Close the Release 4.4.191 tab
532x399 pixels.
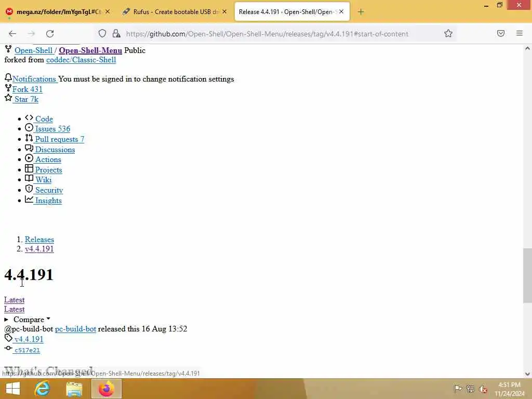[341, 11]
